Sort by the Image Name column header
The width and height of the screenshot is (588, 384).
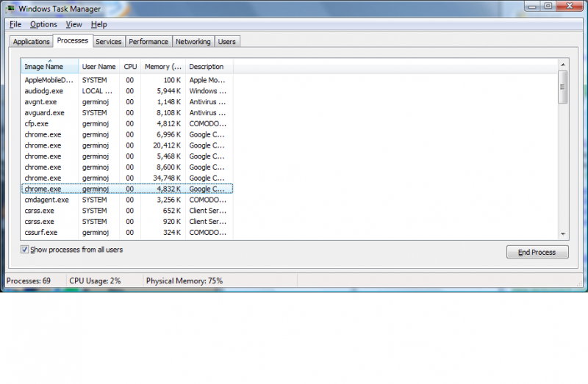49,67
